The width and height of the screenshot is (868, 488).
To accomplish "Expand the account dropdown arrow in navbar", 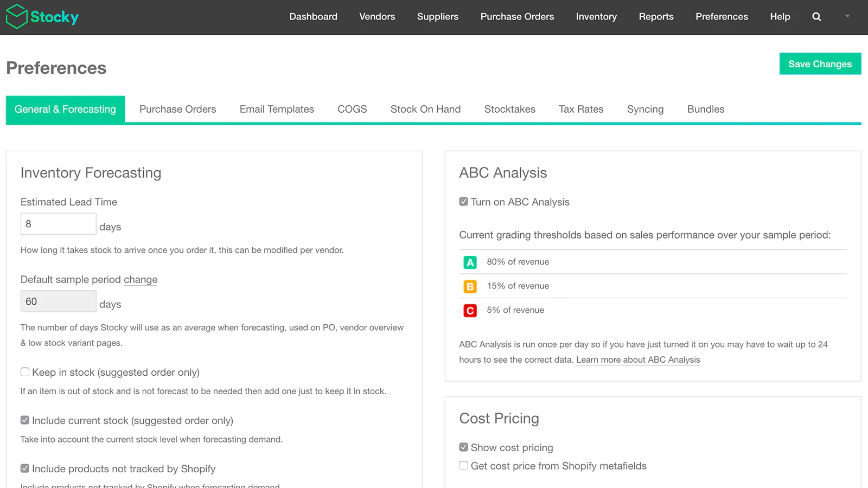I will click(847, 16).
